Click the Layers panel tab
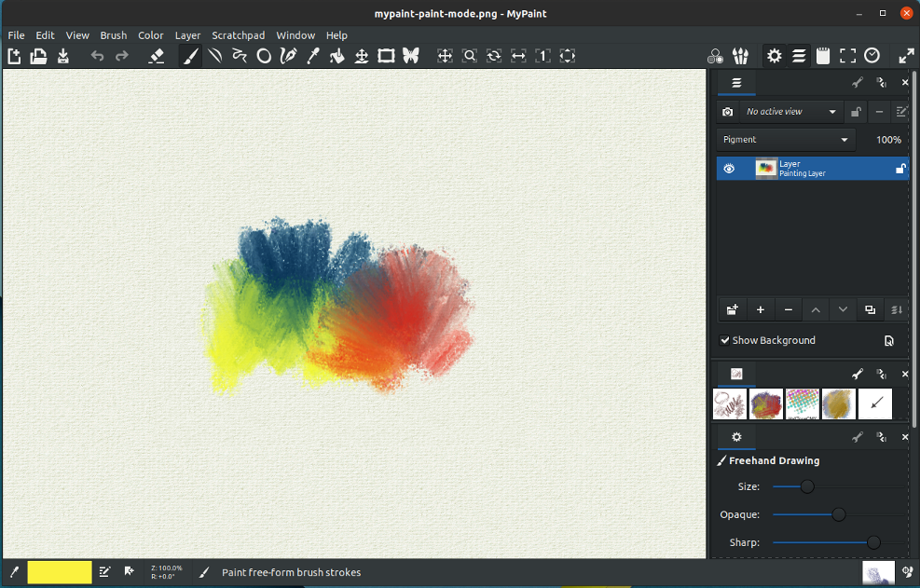The width and height of the screenshot is (920, 588). click(736, 83)
